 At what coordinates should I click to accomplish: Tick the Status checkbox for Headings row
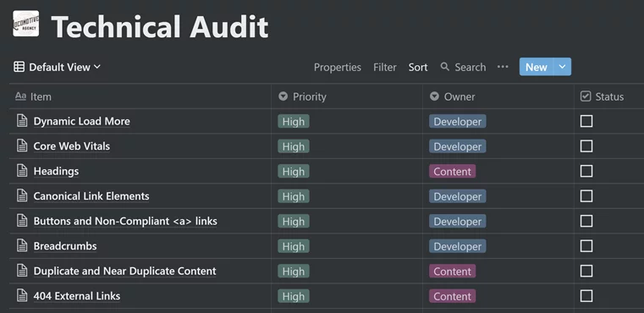coord(586,171)
